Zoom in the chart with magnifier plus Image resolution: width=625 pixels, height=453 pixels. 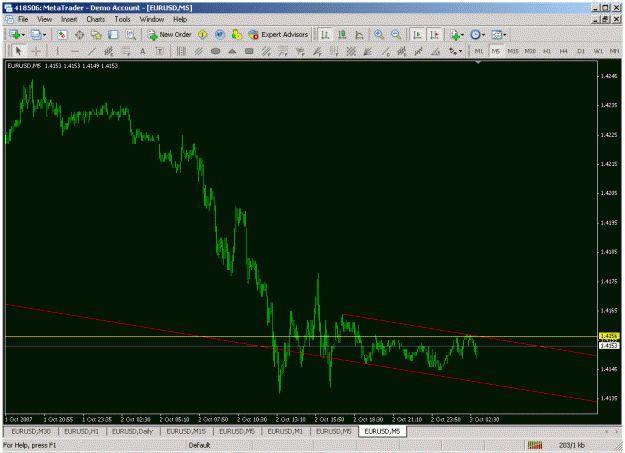[379, 35]
